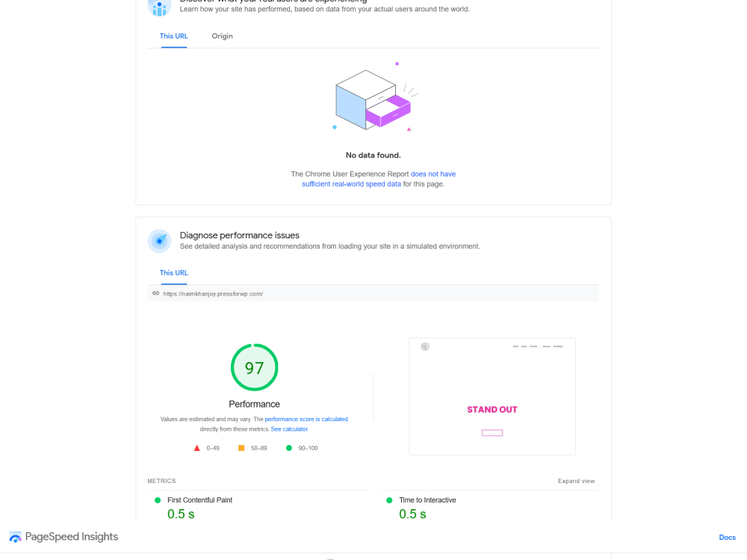The height and width of the screenshot is (560, 747).
Task: Open the Docs link
Action: pyautogui.click(x=727, y=537)
